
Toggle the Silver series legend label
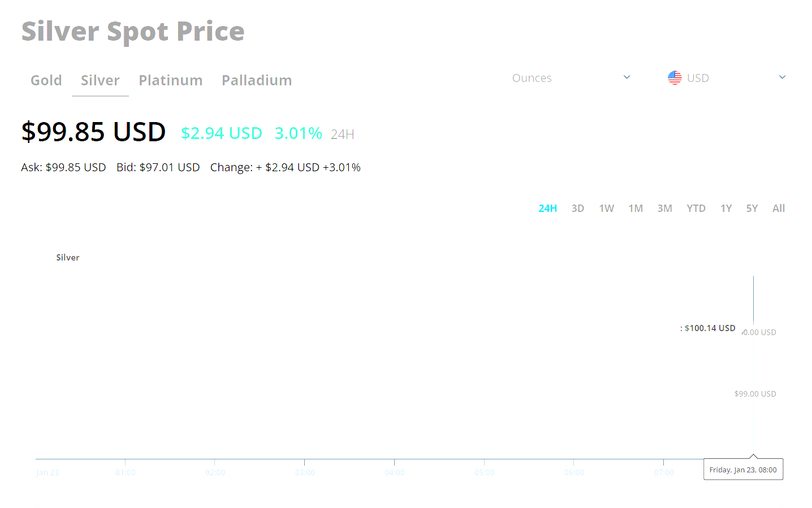pos(68,258)
